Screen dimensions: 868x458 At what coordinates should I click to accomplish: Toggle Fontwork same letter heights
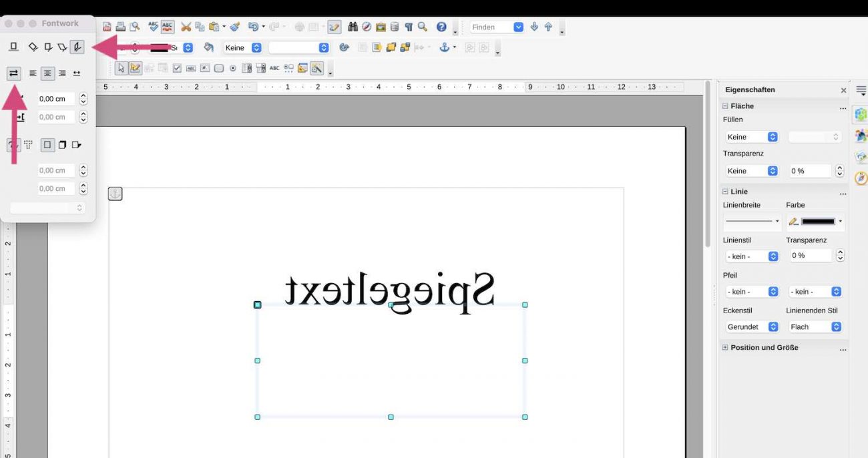coord(14,73)
